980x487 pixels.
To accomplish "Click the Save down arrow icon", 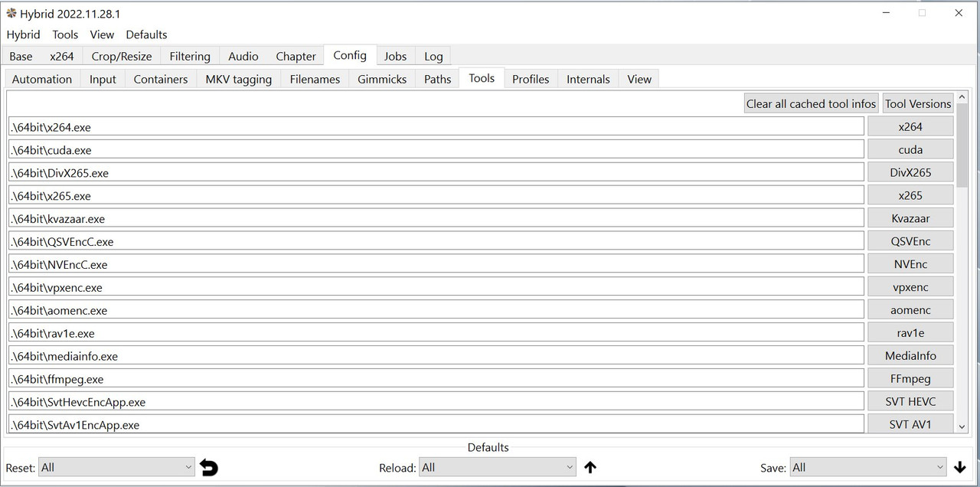I will click(x=960, y=467).
